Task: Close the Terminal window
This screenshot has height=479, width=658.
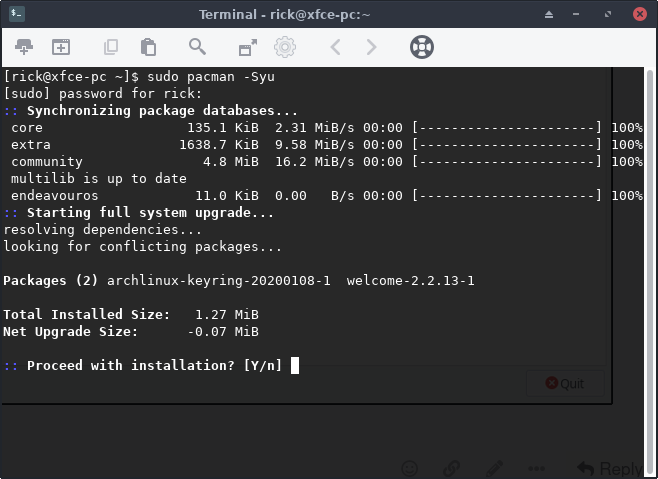Action: [640, 14]
